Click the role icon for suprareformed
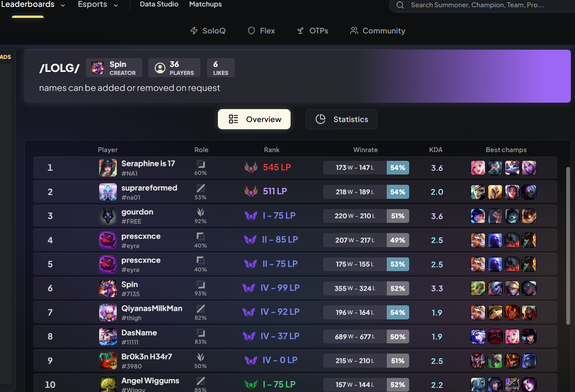 click(201, 188)
